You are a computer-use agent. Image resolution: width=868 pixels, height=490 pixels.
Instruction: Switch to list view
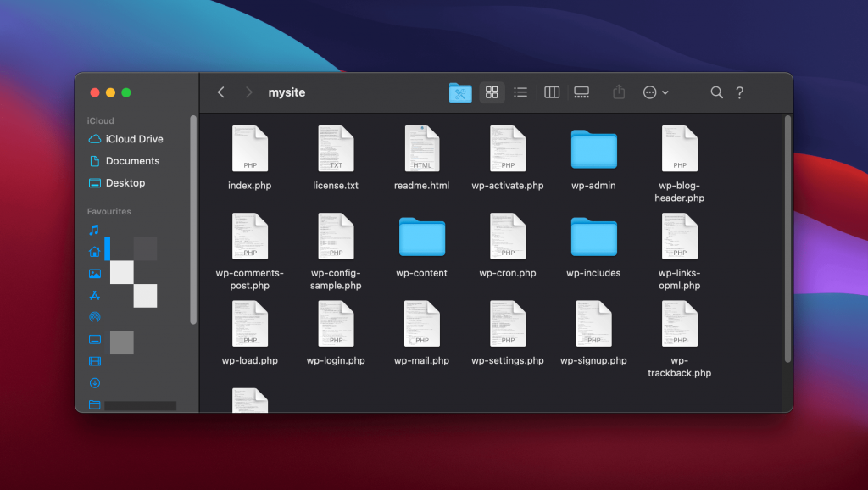pyautogui.click(x=520, y=92)
